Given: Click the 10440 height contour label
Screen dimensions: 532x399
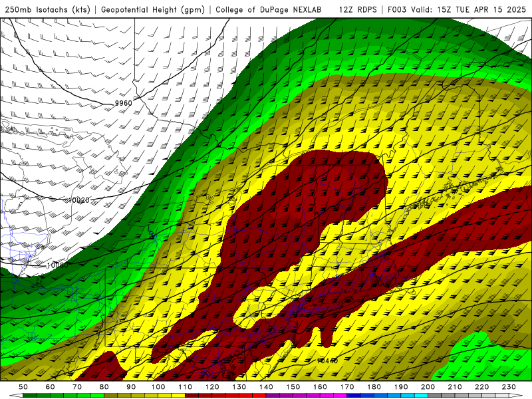Looking at the screenshot, I should pos(327,360).
